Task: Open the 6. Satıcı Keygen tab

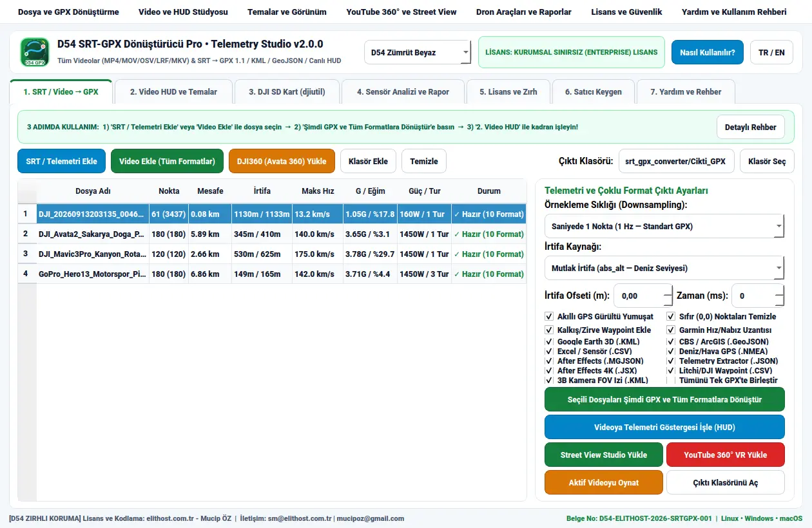Action: click(594, 91)
